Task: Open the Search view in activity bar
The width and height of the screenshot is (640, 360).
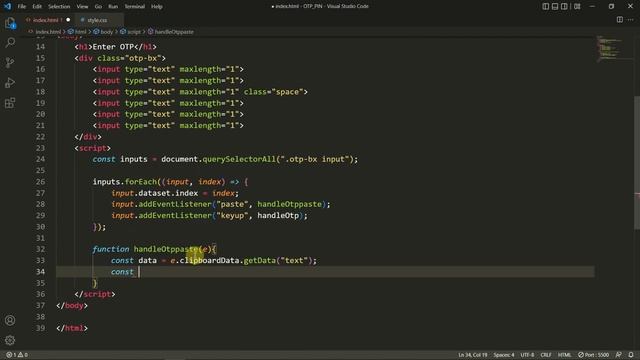Action: click(x=10, y=42)
